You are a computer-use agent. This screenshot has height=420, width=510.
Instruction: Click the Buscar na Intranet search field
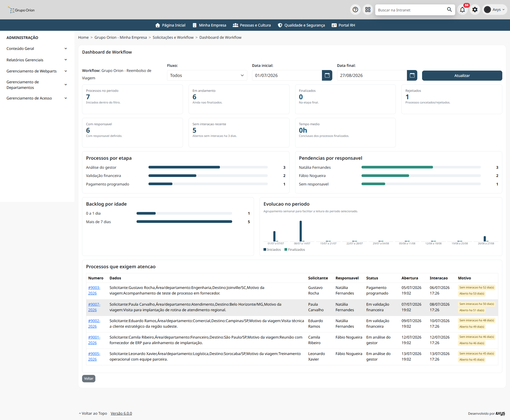coord(411,10)
